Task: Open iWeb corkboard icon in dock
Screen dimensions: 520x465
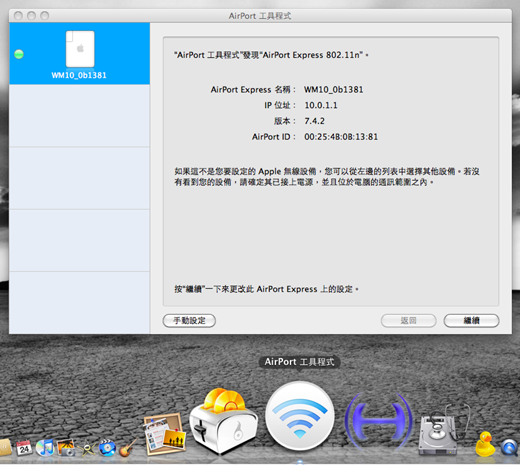Action: tap(165, 434)
